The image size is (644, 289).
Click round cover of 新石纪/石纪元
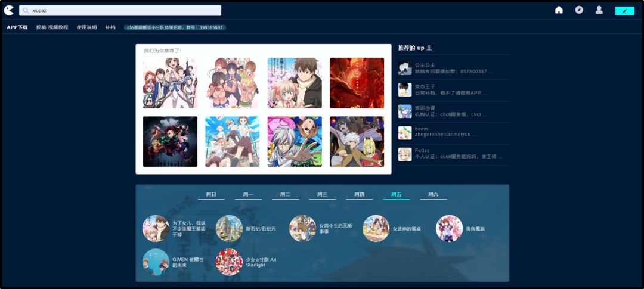229,228
